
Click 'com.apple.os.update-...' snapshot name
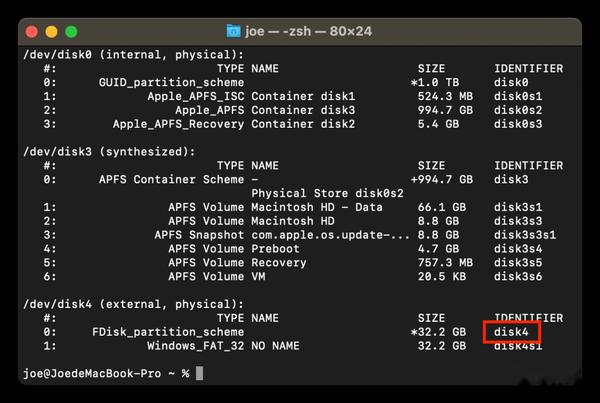pyautogui.click(x=331, y=235)
